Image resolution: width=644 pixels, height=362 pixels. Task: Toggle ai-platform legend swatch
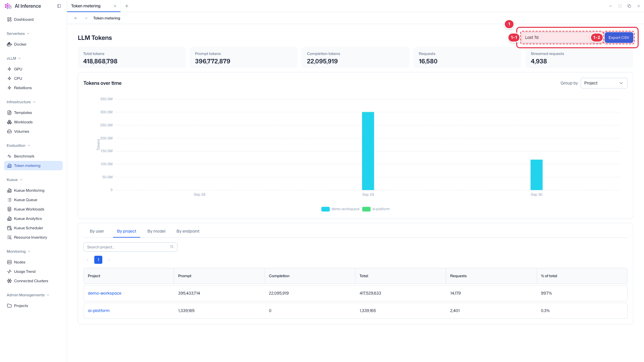366,209
